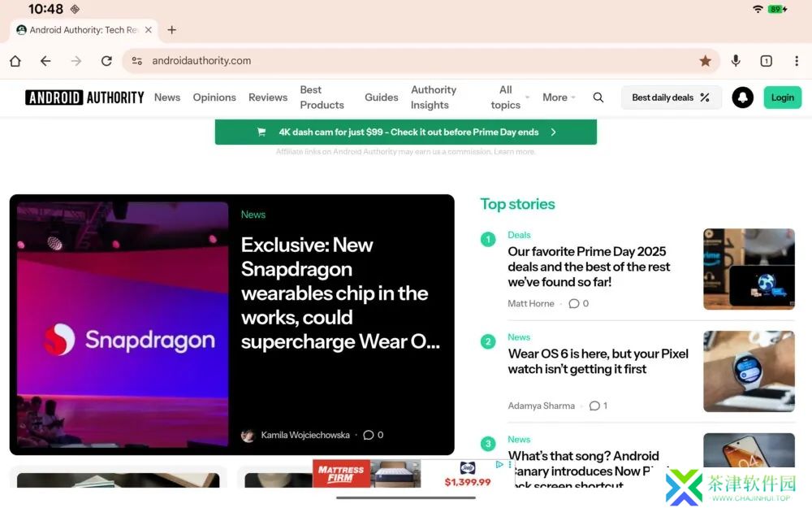Click the notification bell icon
The height and width of the screenshot is (508, 812).
[742, 98]
